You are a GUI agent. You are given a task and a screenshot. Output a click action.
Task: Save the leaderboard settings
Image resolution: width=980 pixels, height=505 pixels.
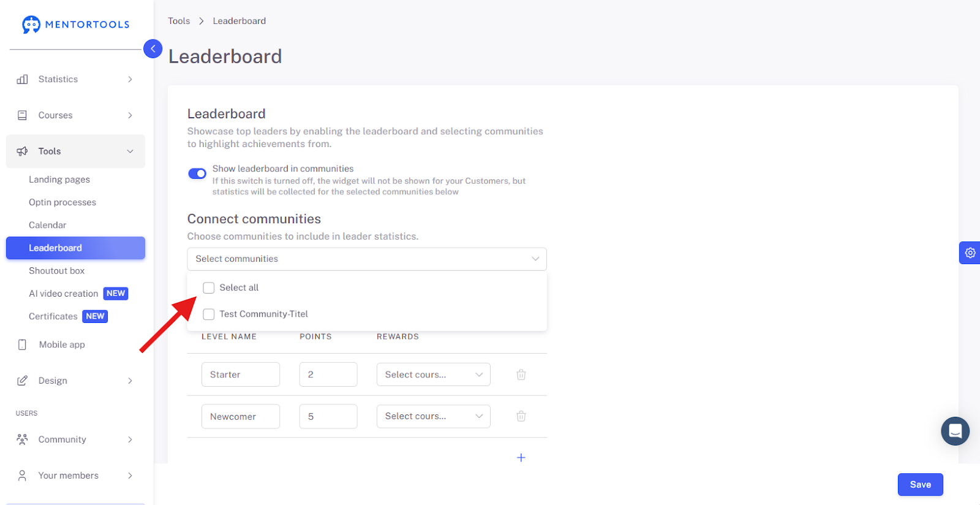click(x=920, y=484)
